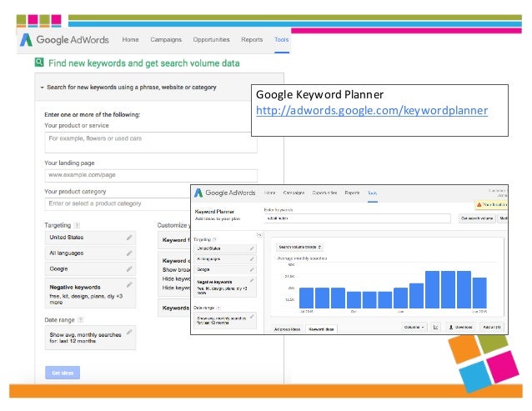Edit United States pencil in inset sidebar

(x=252, y=248)
